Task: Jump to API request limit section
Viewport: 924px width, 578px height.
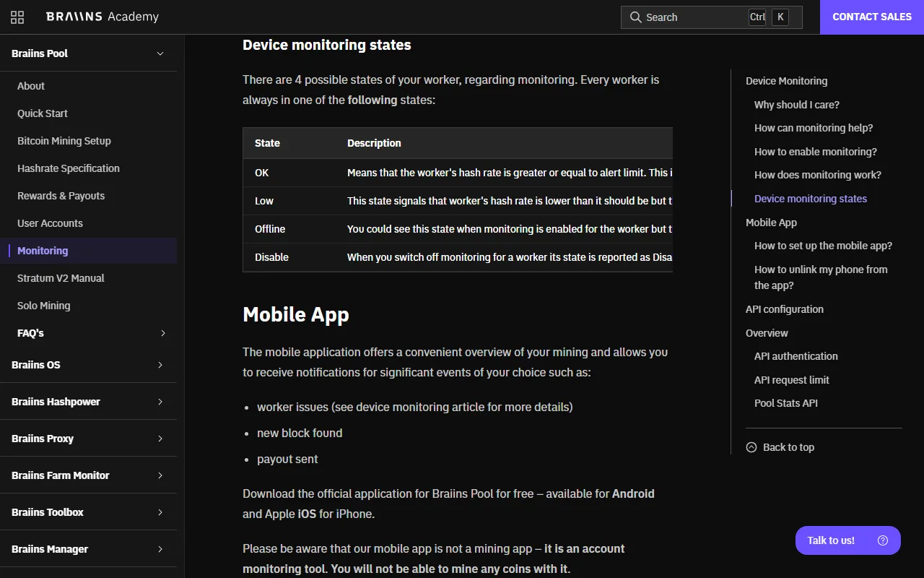Action: click(792, 380)
